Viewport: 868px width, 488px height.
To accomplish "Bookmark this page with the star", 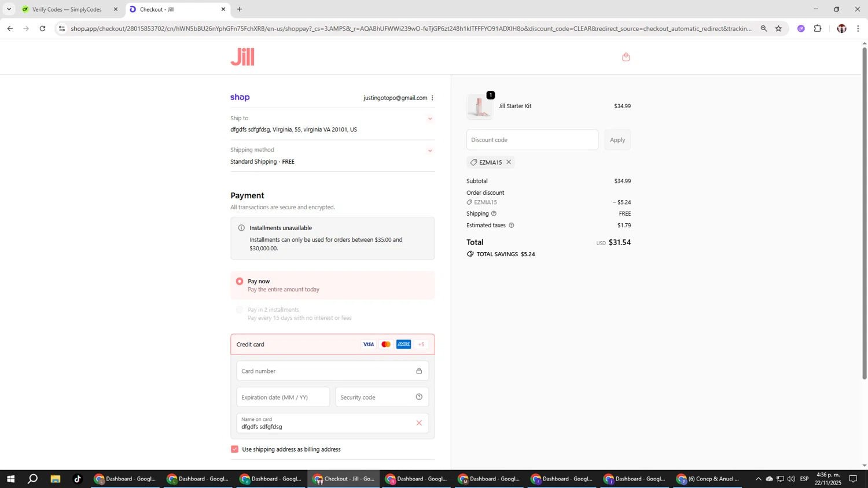I will [x=778, y=28].
